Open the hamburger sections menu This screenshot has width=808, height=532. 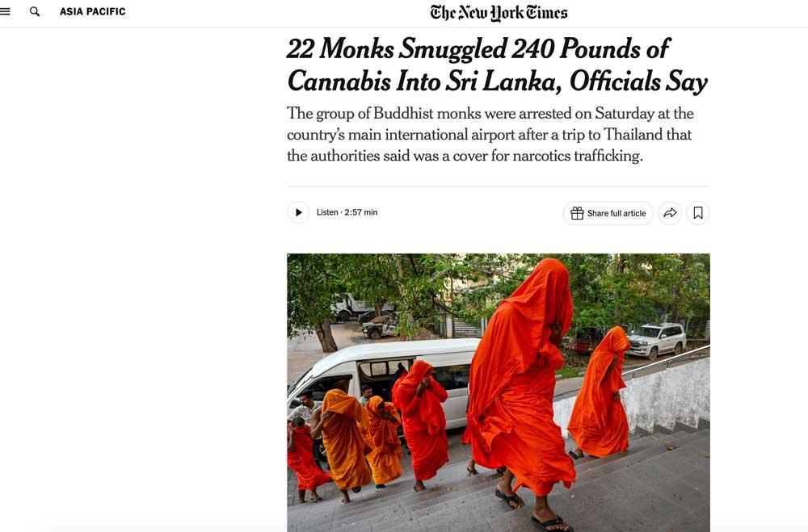(5, 11)
